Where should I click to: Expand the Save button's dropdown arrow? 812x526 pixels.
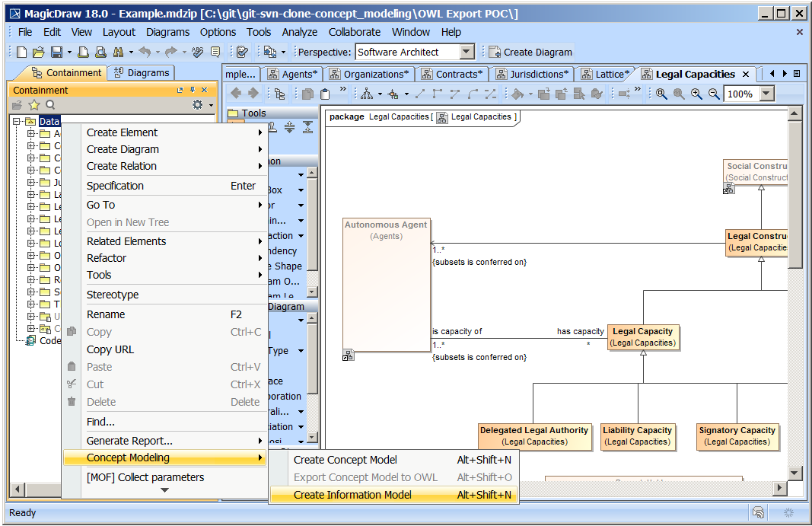(x=68, y=51)
